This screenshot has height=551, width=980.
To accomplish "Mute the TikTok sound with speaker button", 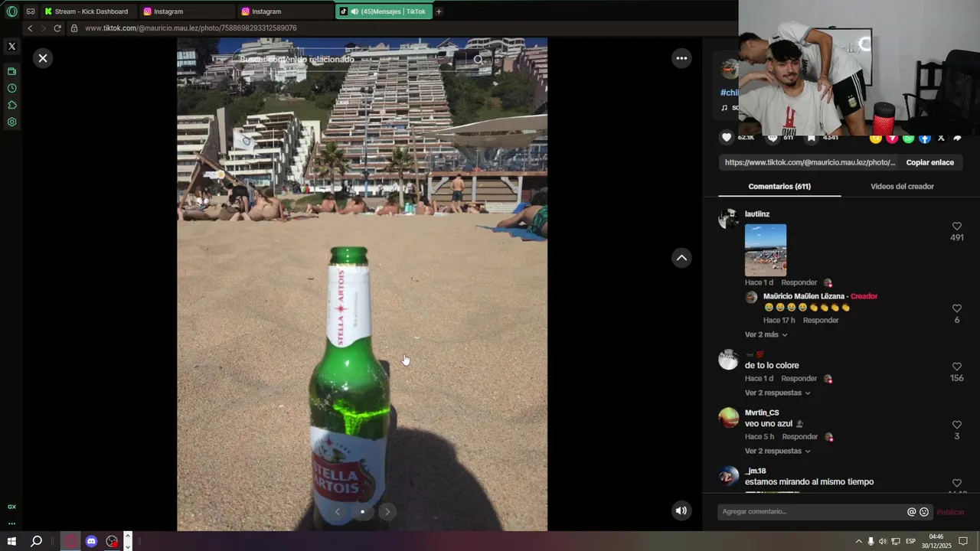I will [681, 510].
